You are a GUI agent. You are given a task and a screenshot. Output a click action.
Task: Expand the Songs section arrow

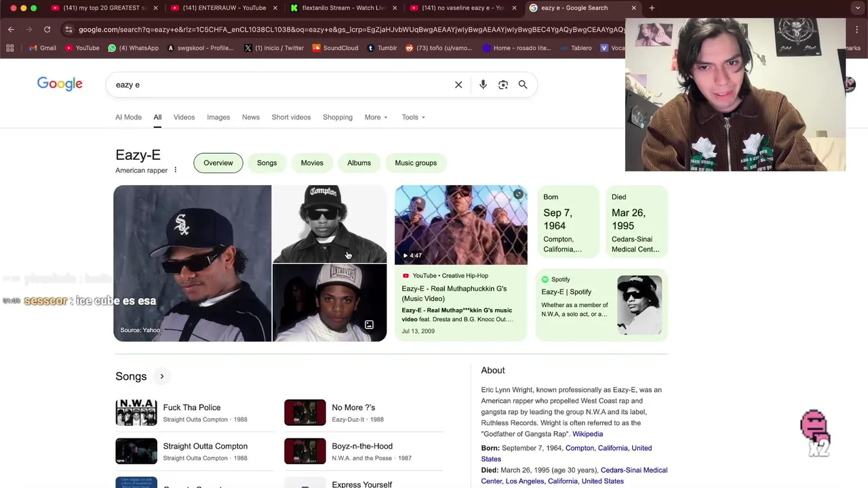point(161,376)
